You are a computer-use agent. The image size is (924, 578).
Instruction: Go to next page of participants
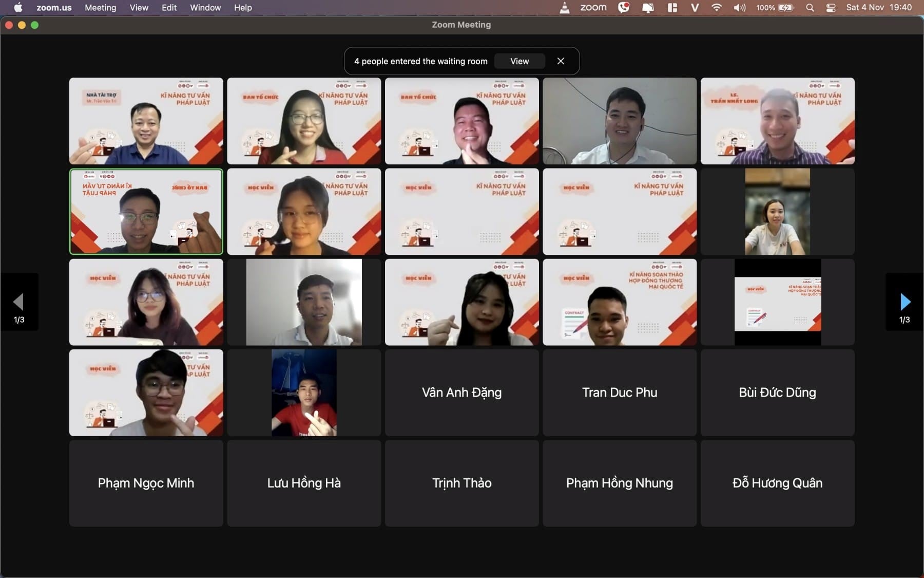click(904, 302)
